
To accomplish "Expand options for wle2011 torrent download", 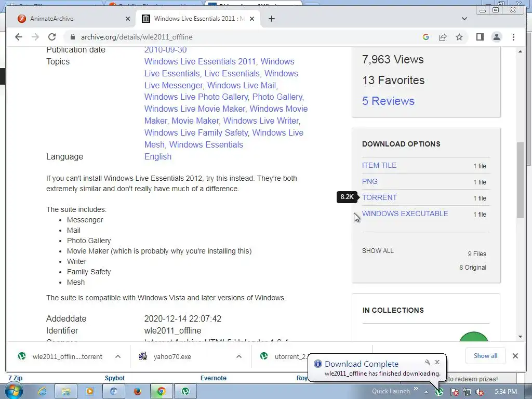I will (x=118, y=356).
